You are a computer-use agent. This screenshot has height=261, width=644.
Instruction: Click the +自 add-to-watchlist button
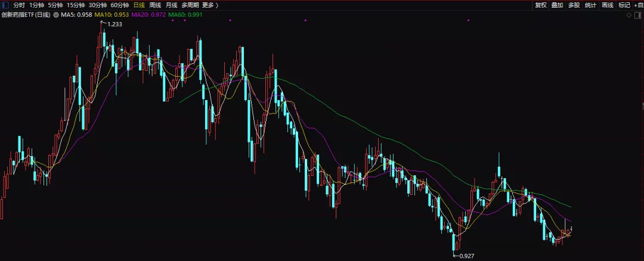639,5
